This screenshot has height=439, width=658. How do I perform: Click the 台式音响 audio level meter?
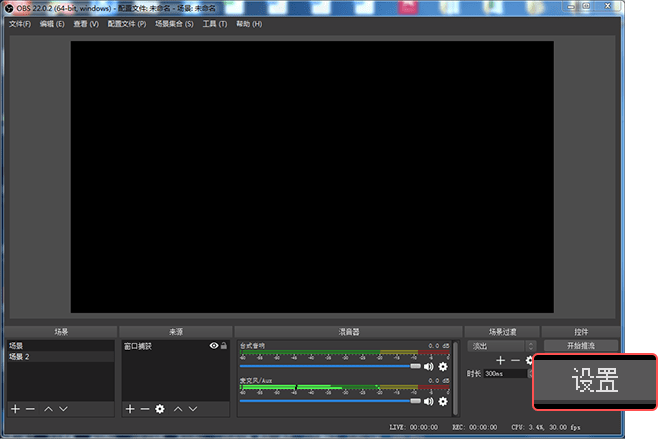tap(345, 354)
